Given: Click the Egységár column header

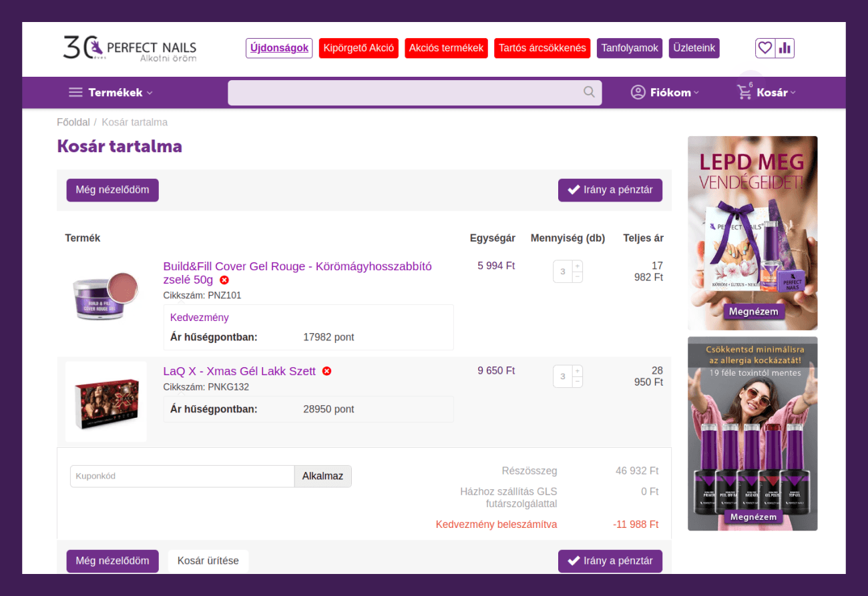Looking at the screenshot, I should pyautogui.click(x=493, y=238).
